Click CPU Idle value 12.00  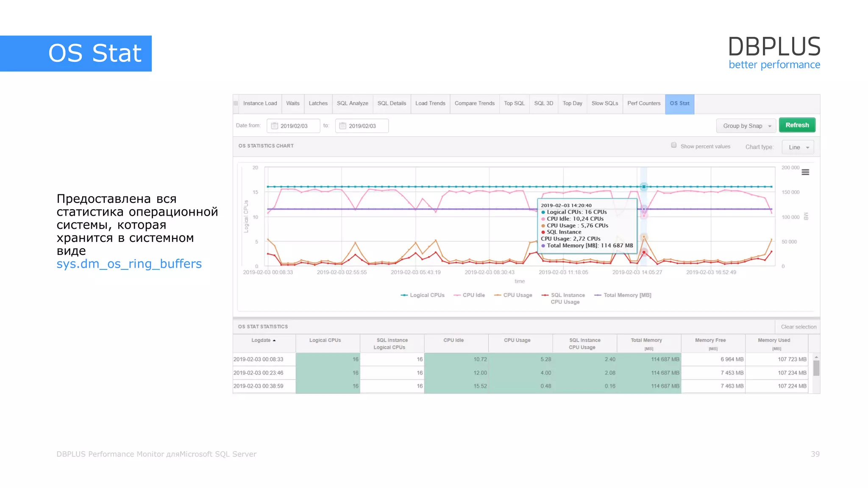(x=480, y=373)
